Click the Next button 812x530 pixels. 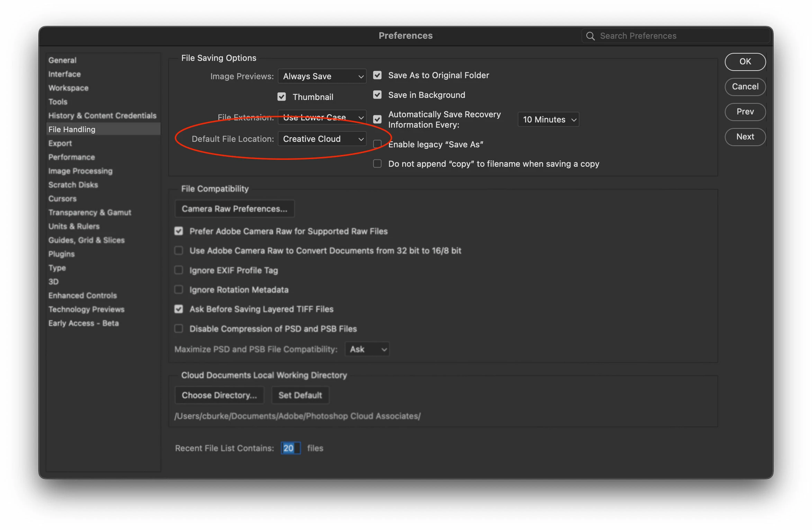(x=745, y=137)
